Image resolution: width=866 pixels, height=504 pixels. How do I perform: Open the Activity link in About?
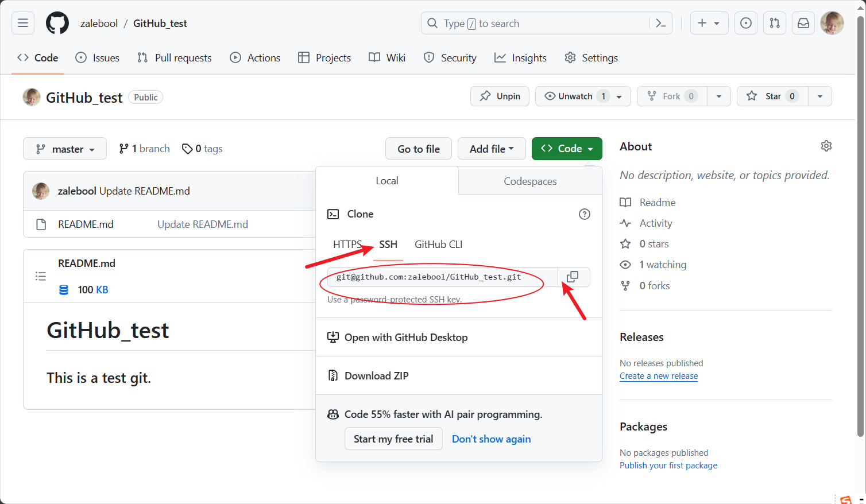point(646,223)
